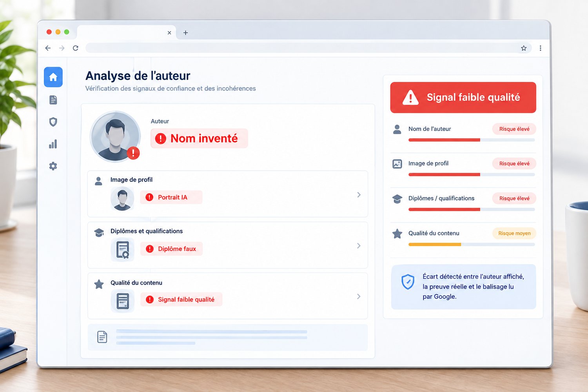Click Signal faible qualité tag in content row

point(181,299)
